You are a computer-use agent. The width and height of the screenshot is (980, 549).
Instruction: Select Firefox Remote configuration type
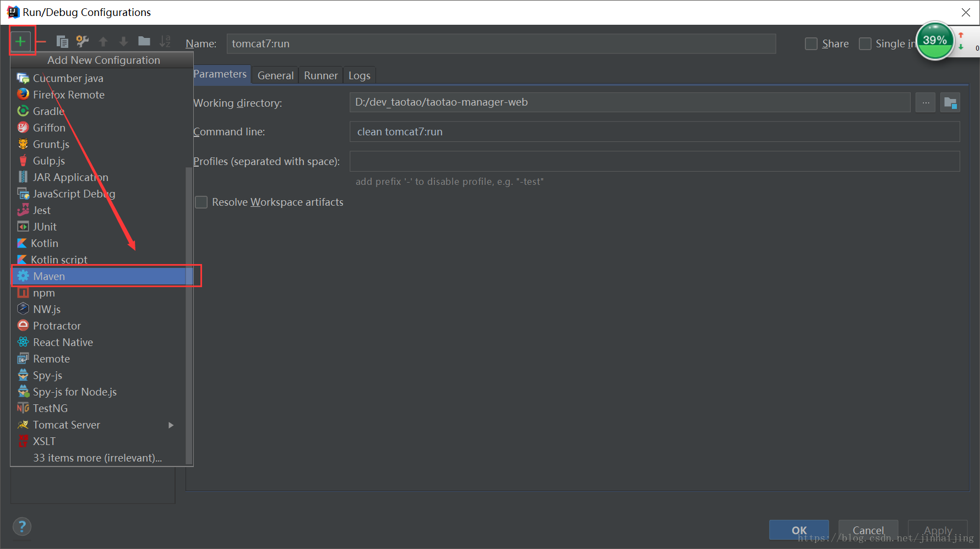coord(99,95)
